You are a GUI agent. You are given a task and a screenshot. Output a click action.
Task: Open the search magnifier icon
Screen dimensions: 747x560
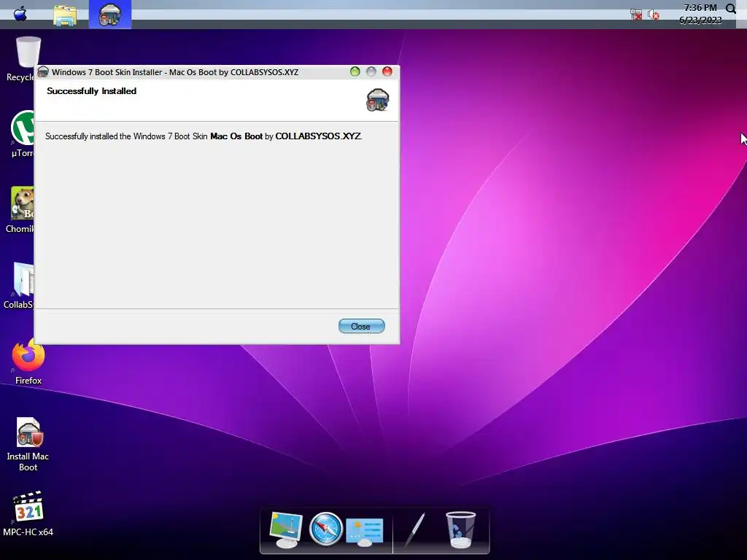tap(731, 9)
